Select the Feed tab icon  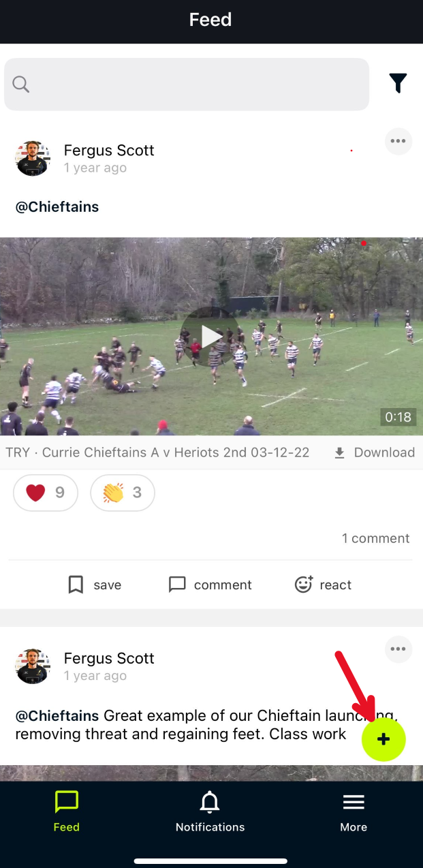coord(67,812)
